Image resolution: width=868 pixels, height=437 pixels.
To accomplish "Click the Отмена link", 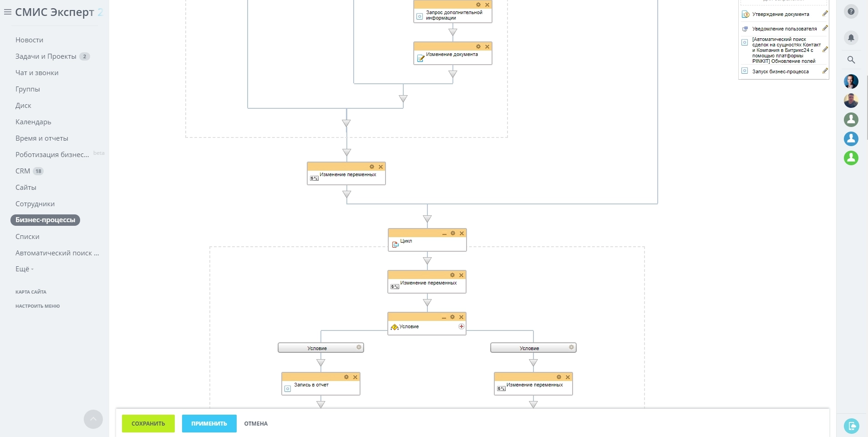I will tap(256, 423).
